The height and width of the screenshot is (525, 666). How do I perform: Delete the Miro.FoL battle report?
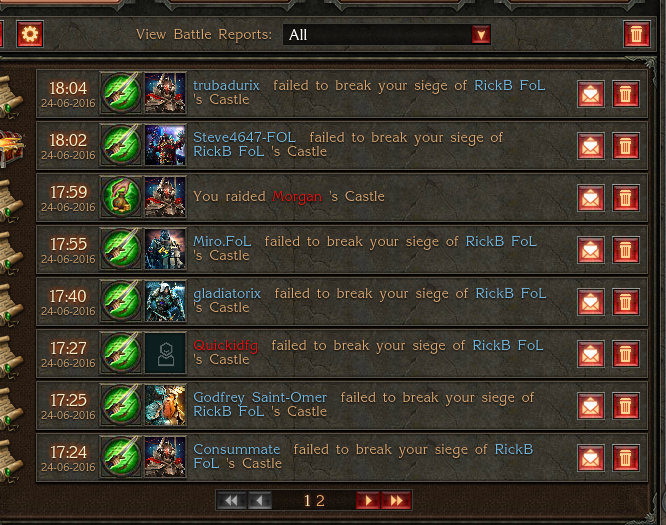click(626, 250)
